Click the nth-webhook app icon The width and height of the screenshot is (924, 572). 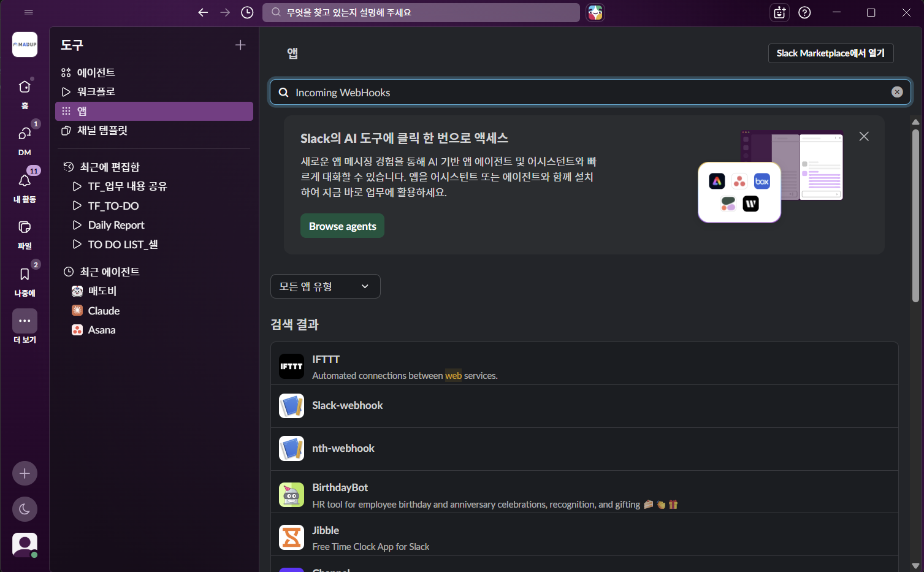[x=291, y=448]
